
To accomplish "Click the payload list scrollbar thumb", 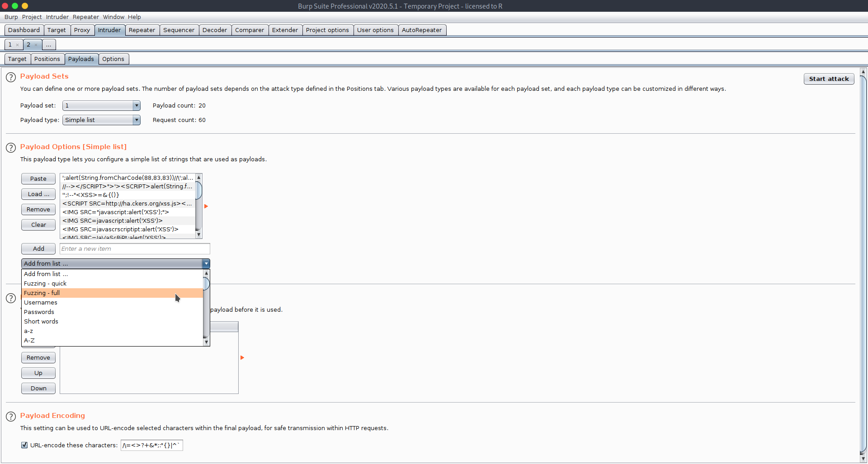I will pyautogui.click(x=198, y=190).
